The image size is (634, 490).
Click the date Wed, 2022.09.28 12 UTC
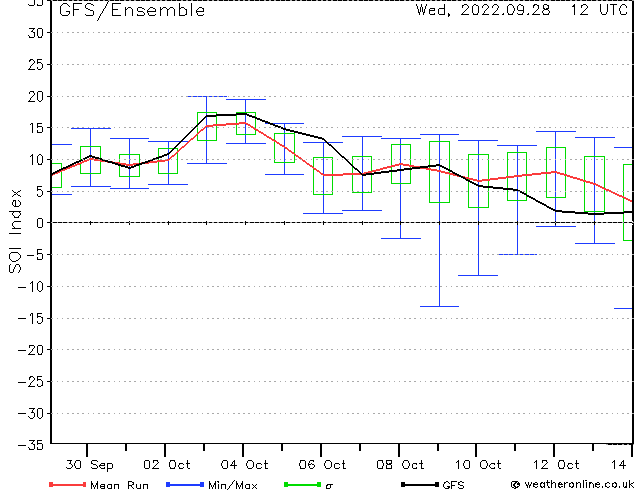coord(522,10)
